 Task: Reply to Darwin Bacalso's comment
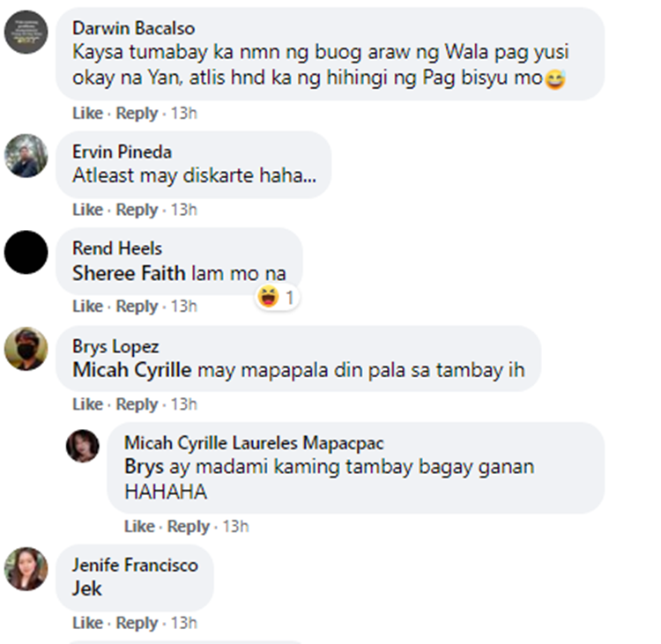pos(137,113)
